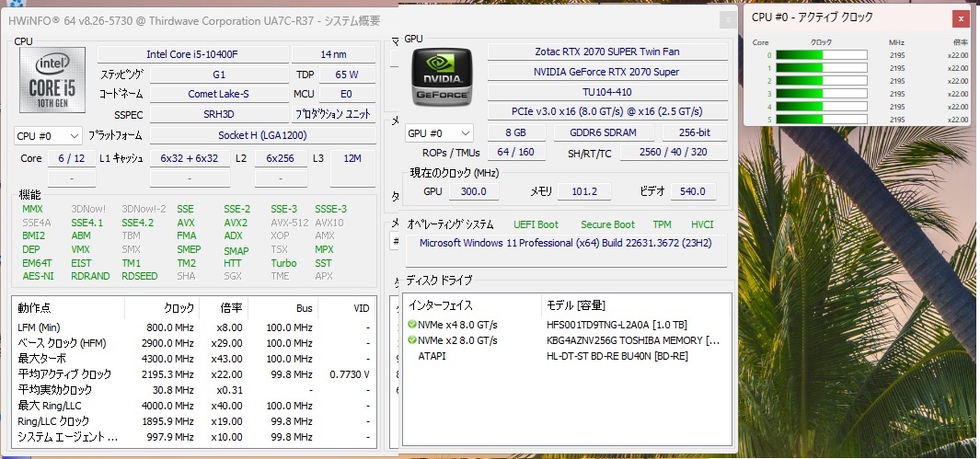Viewport: 980px width, 459px height.
Task: Click the Socket H (LGA1200) platform field
Action: [262, 135]
